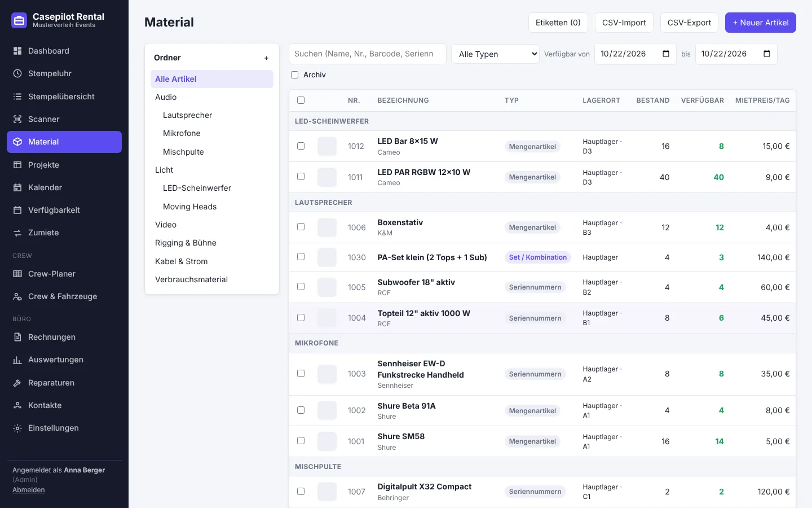Viewport: 812px width, 508px height.
Task: Click the Verfügbar von date field
Action: [x=636, y=54]
